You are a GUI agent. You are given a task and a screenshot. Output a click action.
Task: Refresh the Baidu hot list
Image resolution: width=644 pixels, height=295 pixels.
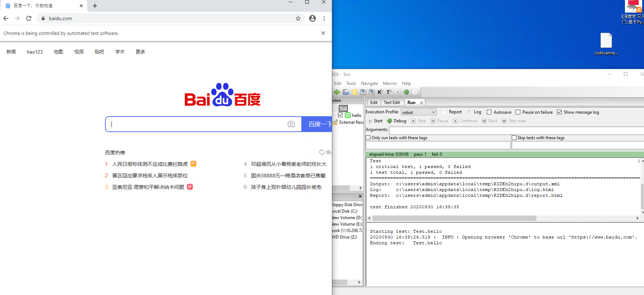pos(325,152)
